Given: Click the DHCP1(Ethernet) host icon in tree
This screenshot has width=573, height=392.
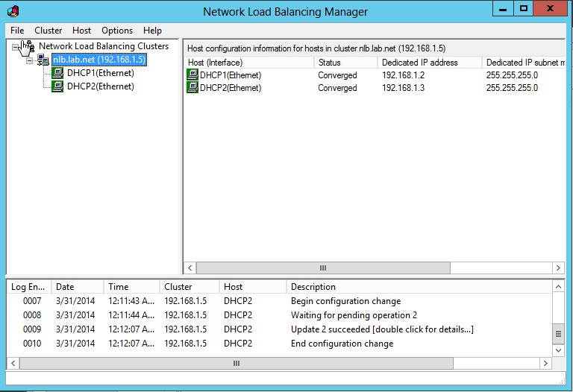Looking at the screenshot, I should [57, 73].
